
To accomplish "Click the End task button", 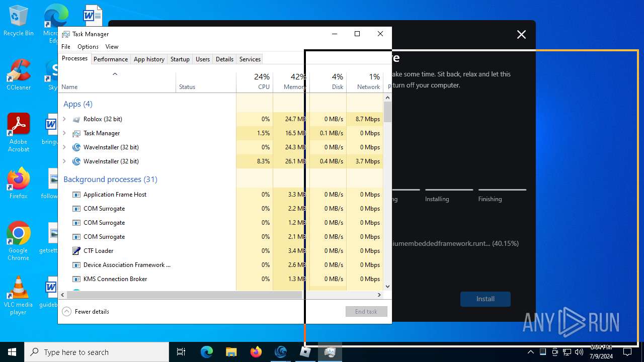I will coord(366,312).
